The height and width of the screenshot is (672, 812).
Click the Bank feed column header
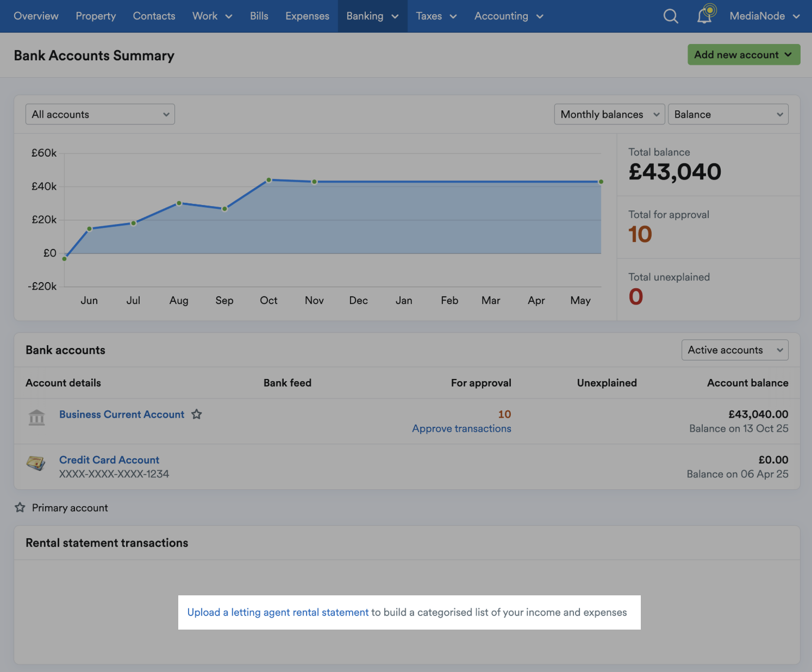288,383
